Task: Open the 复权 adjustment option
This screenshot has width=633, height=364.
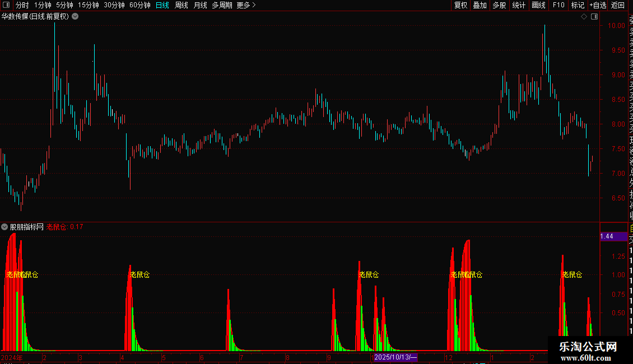Action: [460, 5]
